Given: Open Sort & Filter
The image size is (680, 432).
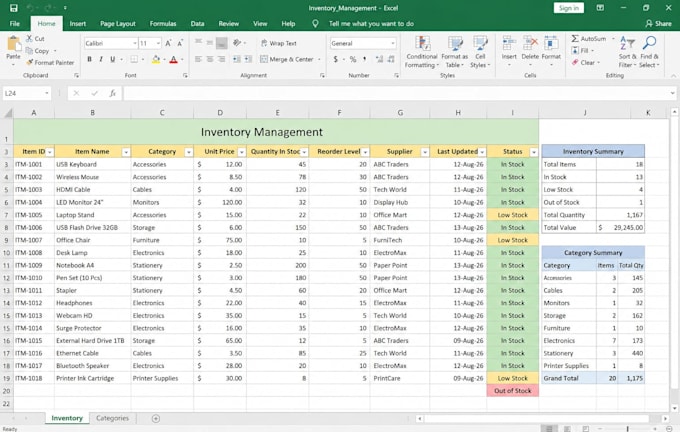Looking at the screenshot, I should [x=628, y=52].
